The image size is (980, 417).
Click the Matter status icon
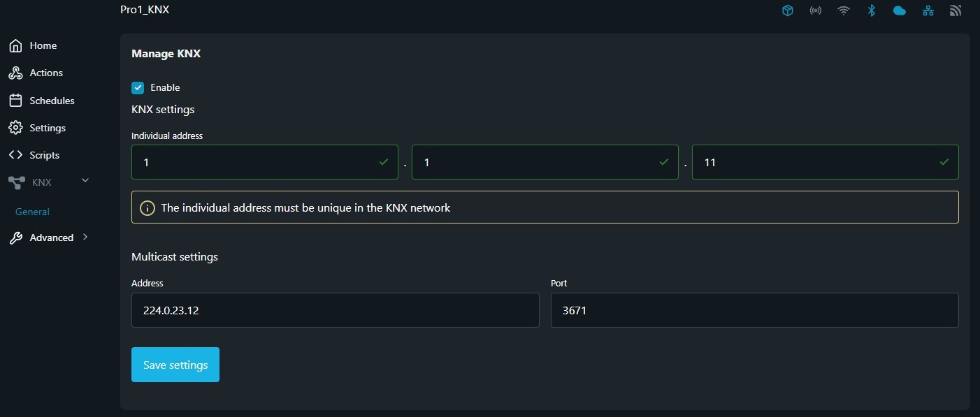[x=787, y=10]
